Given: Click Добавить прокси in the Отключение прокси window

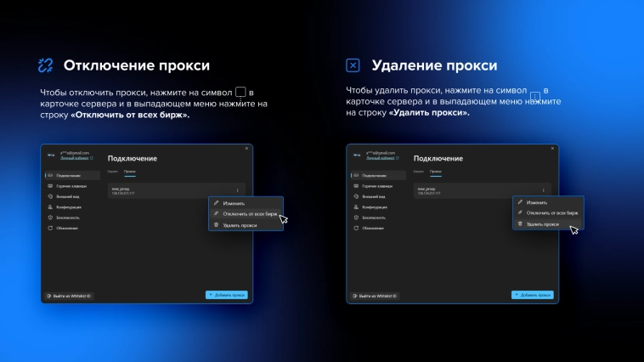Looking at the screenshot, I should click(227, 295).
